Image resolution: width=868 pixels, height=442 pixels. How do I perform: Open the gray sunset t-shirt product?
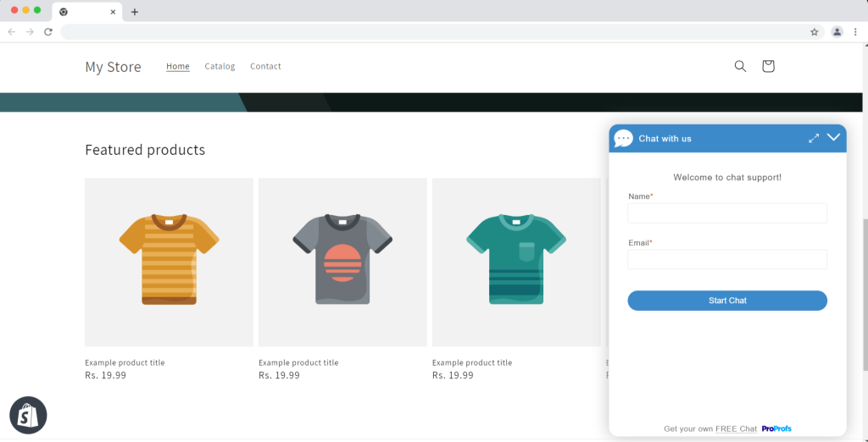click(x=342, y=262)
